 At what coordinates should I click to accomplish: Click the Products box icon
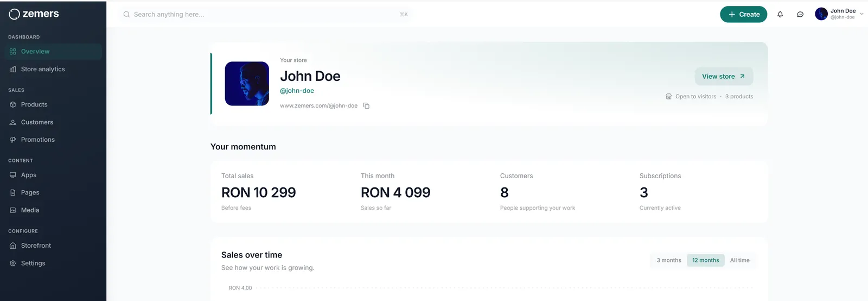pyautogui.click(x=13, y=105)
